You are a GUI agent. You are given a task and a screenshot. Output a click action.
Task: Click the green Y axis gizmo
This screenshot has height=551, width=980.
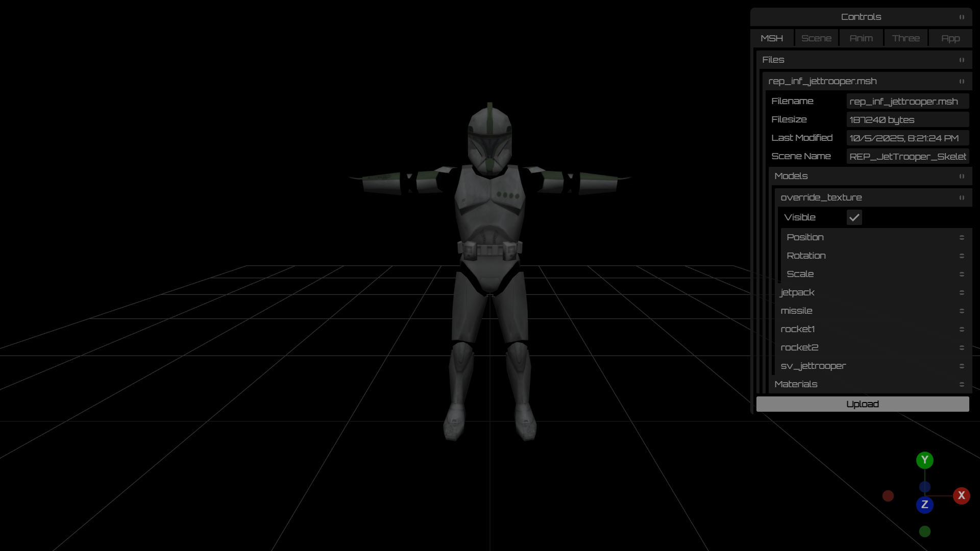[x=924, y=460]
